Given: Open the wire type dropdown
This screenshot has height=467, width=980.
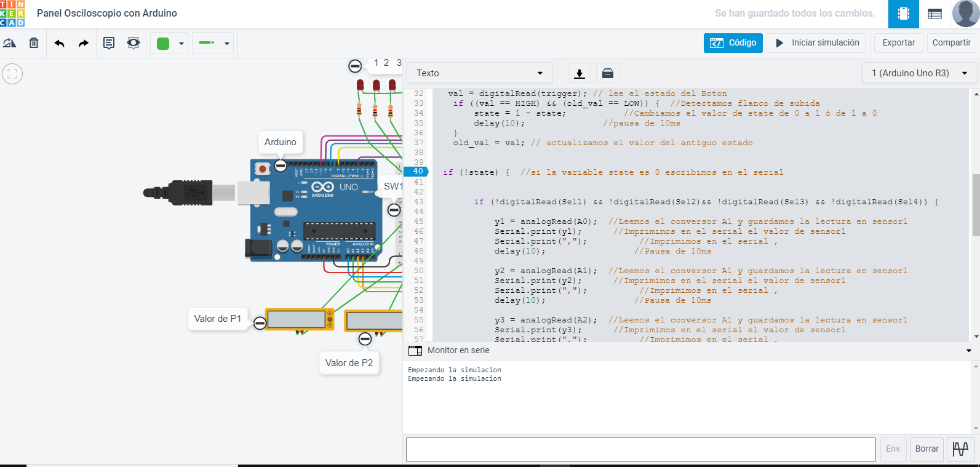Looking at the screenshot, I should (x=213, y=43).
